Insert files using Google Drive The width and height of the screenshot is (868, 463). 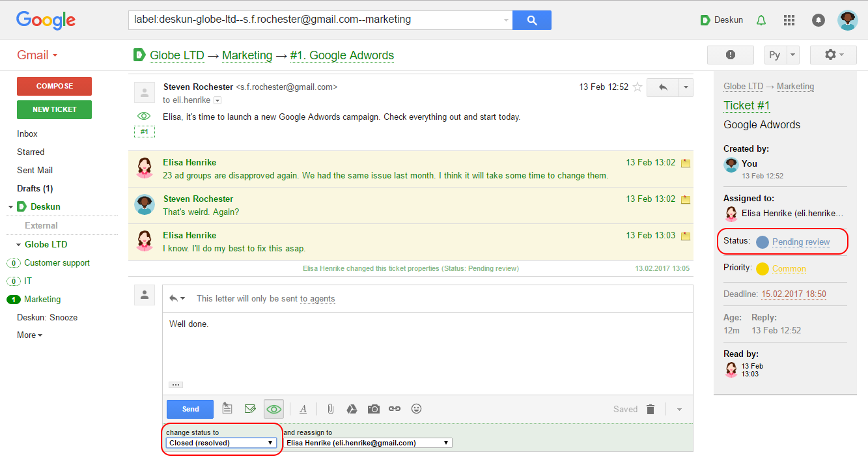352,409
